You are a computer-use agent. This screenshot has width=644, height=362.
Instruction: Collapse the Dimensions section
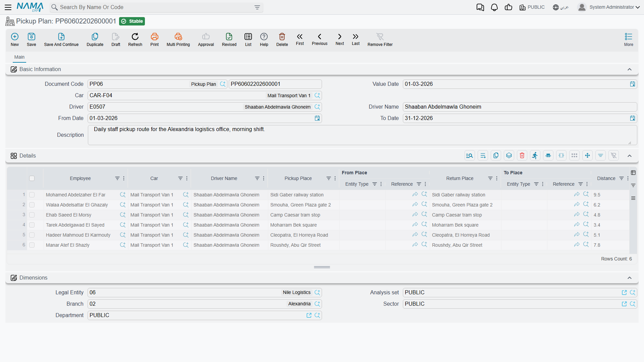(x=630, y=278)
